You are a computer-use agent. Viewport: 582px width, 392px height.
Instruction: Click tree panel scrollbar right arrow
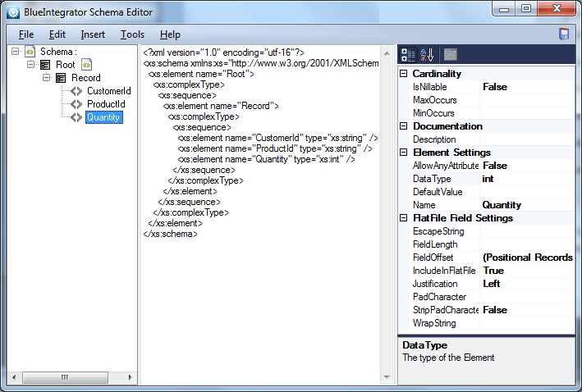click(x=131, y=377)
